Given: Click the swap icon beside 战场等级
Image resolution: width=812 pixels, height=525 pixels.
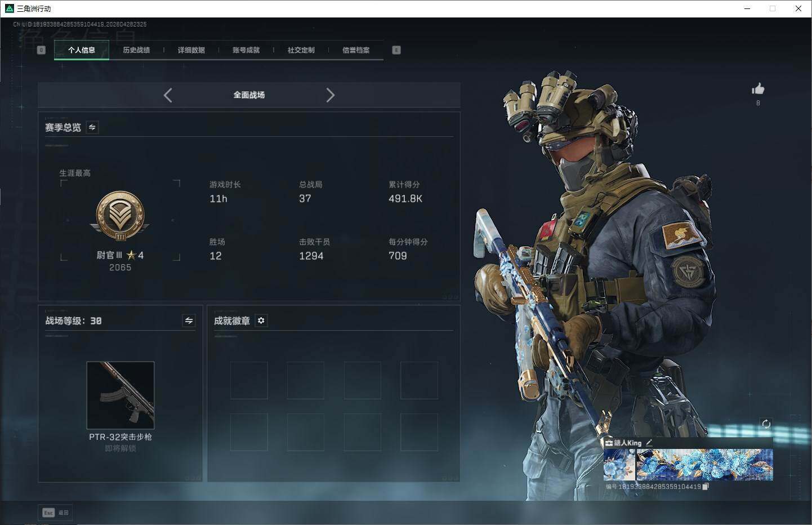Looking at the screenshot, I should pos(189,321).
